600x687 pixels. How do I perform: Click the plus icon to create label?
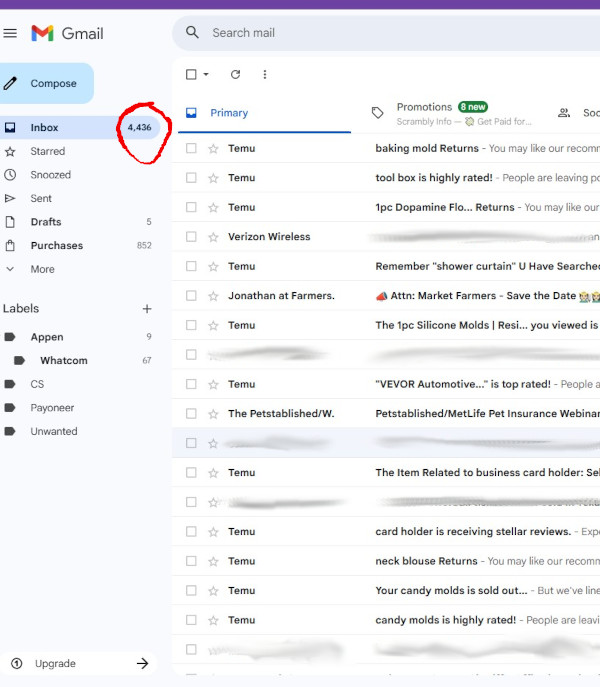pos(147,309)
